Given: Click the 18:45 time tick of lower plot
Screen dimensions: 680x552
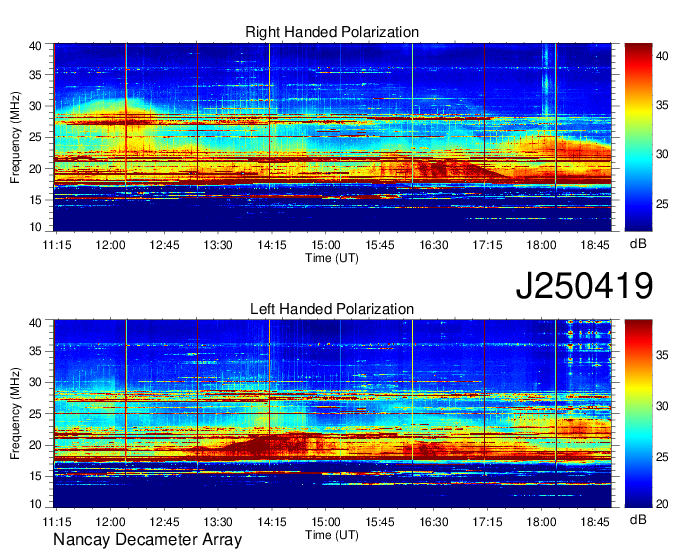Looking at the screenshot, I should [x=595, y=522].
